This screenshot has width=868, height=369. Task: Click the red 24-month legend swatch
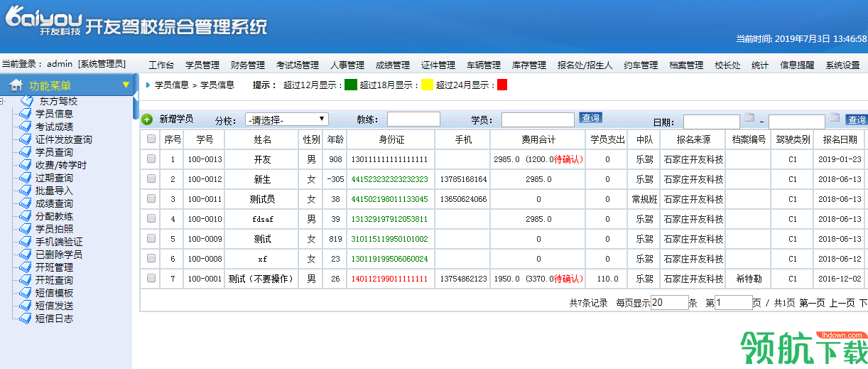(502, 85)
